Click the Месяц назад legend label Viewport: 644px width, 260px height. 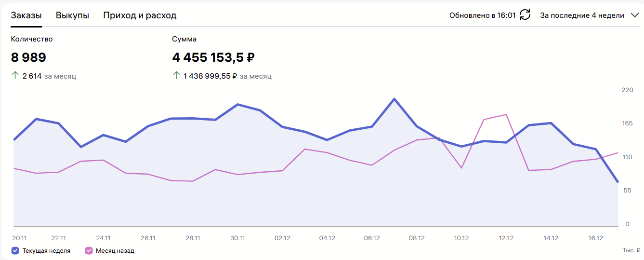(x=115, y=251)
